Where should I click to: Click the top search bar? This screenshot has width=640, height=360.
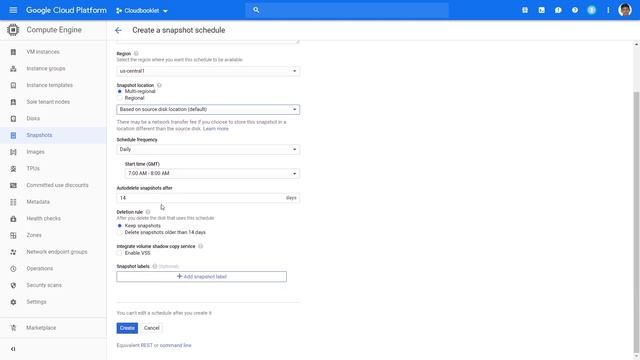[347, 10]
